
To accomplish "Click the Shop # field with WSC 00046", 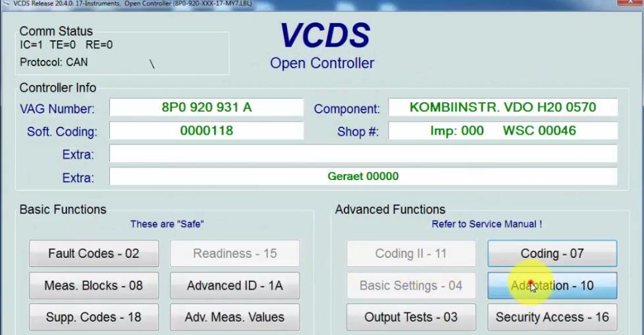I will coord(503,131).
